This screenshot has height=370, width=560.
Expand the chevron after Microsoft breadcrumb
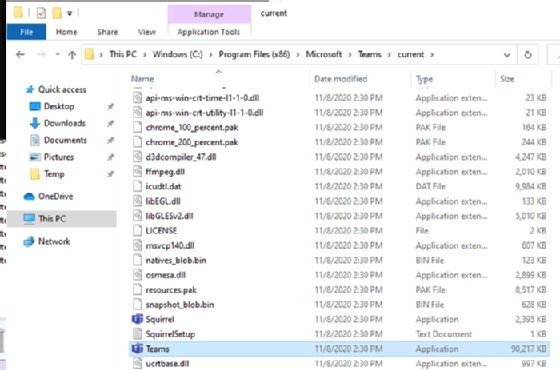point(350,55)
